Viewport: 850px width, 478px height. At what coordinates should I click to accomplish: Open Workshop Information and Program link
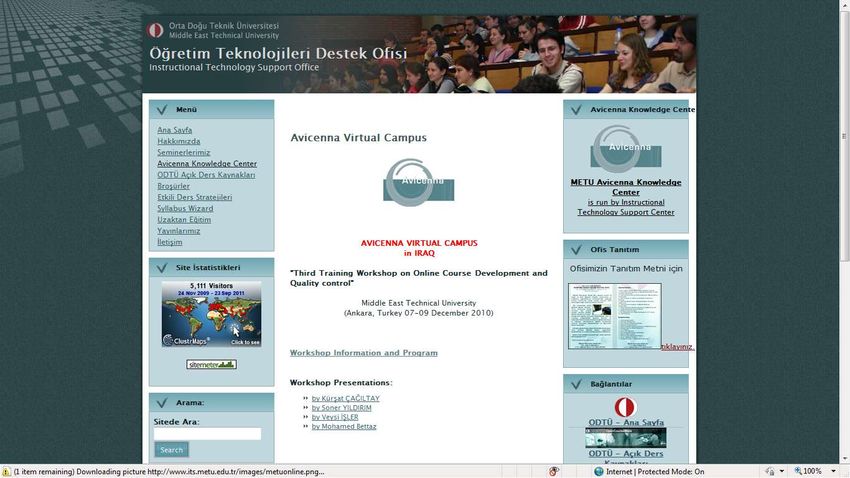click(x=364, y=353)
